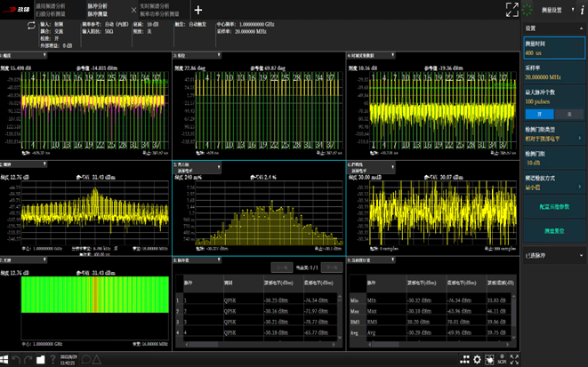Image resolution: width=588 pixels, height=367 pixels.
Task: Select the 脉冲分析 脉冲测量 tab
Action: coord(98,10)
